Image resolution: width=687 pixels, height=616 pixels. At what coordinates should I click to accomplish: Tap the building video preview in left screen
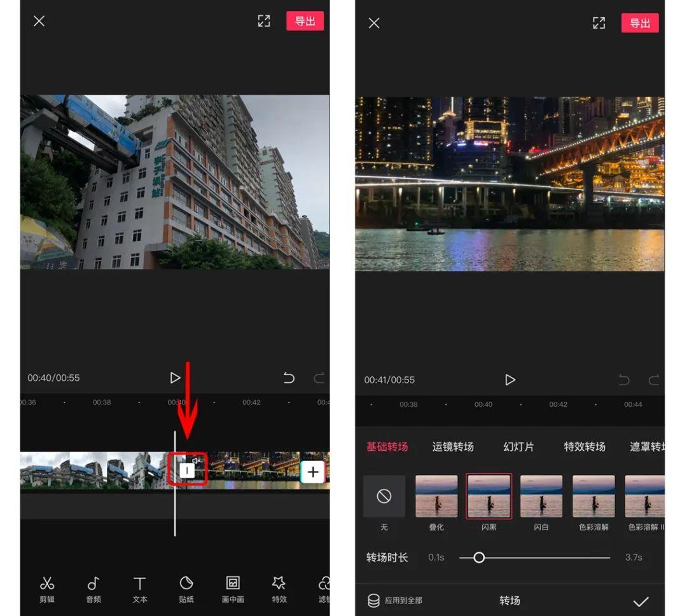[175, 182]
